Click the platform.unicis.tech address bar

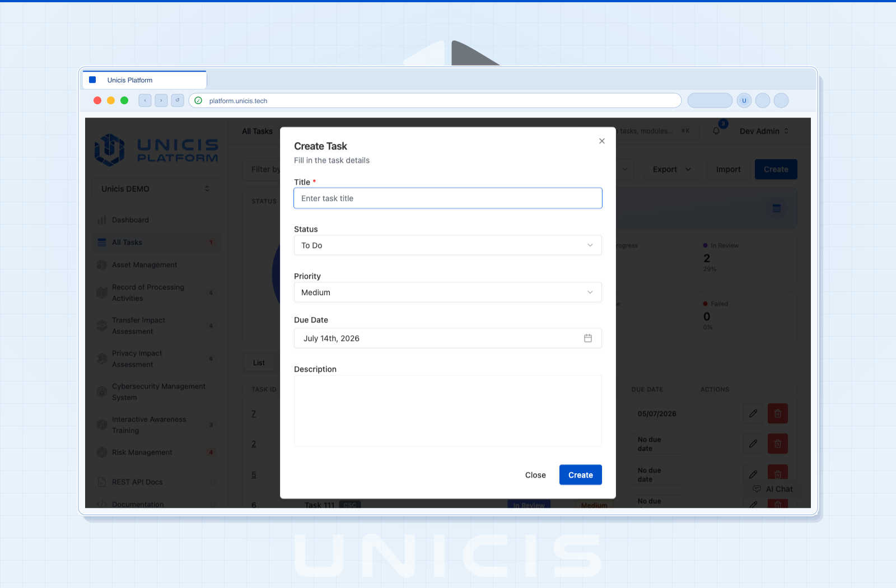pyautogui.click(x=435, y=101)
